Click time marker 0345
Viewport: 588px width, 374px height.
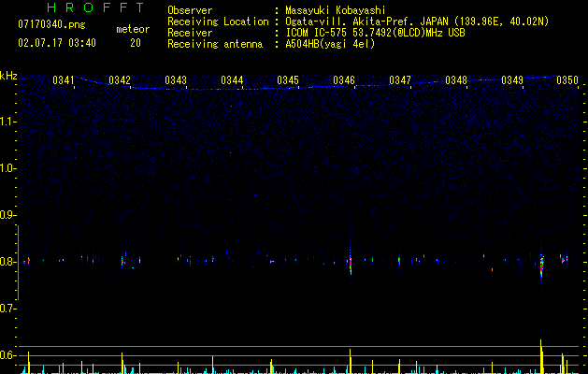(288, 80)
